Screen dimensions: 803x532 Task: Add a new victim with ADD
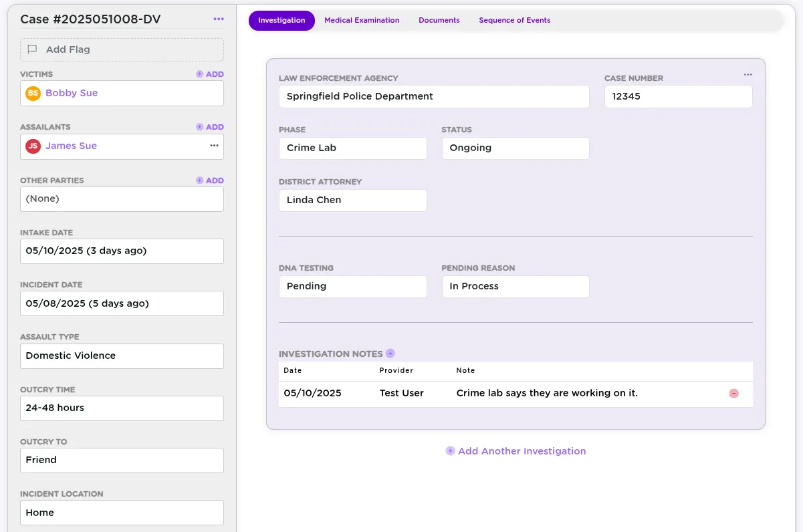(211, 74)
